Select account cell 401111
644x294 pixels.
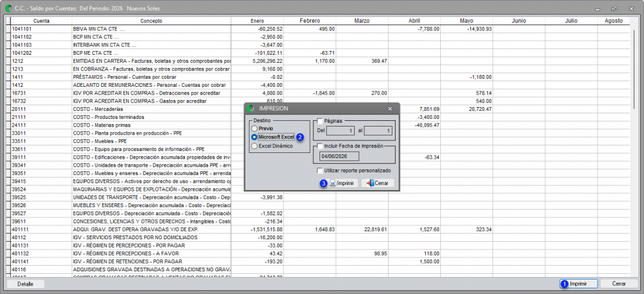pos(42,229)
